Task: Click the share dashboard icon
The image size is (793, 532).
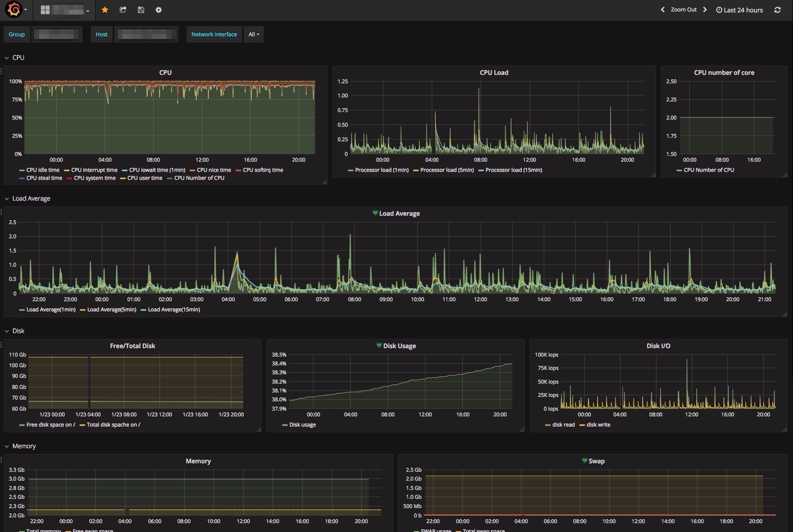Action: [123, 10]
